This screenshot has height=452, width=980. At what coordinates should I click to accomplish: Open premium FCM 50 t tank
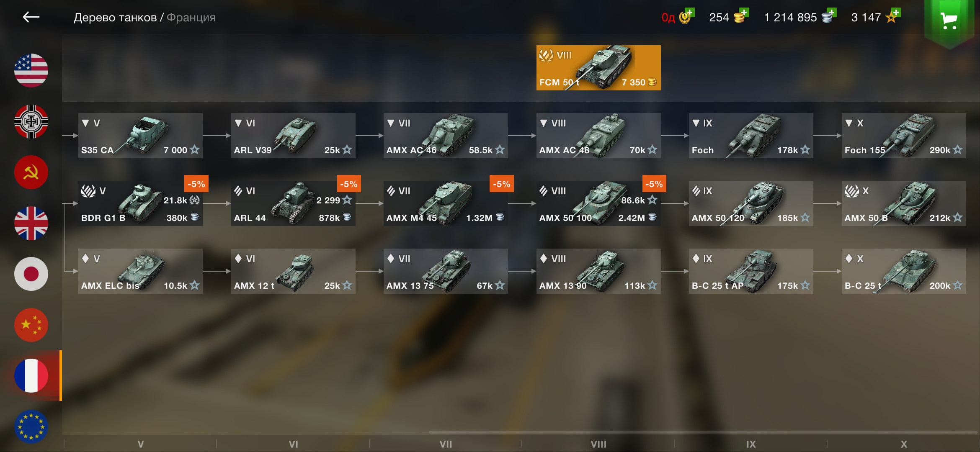598,68
